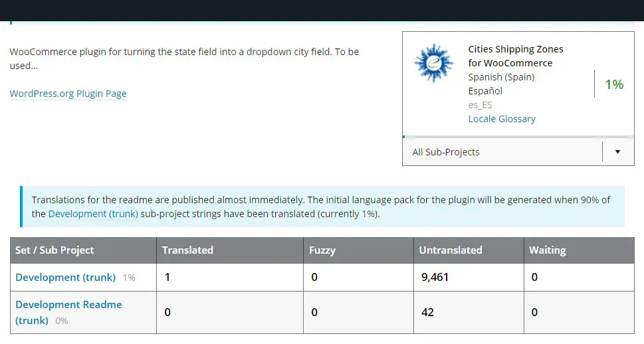This screenshot has height=344, width=644.
Task: Open Development (trunk) in the table
Action: [65, 277]
